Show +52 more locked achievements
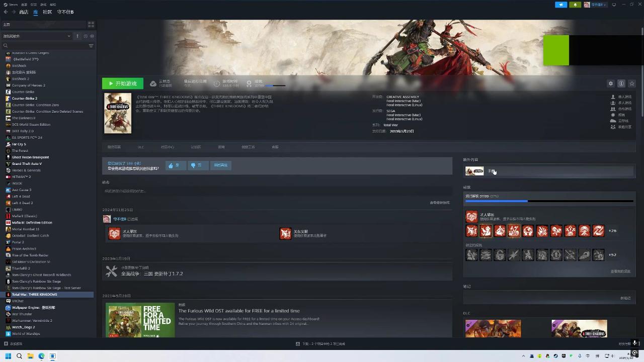 tap(612, 255)
